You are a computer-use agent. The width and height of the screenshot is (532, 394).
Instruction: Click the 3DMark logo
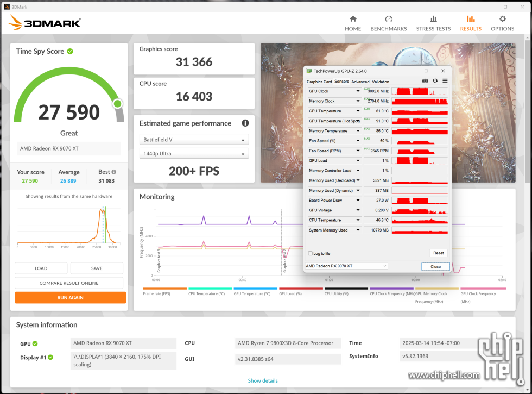[45, 23]
